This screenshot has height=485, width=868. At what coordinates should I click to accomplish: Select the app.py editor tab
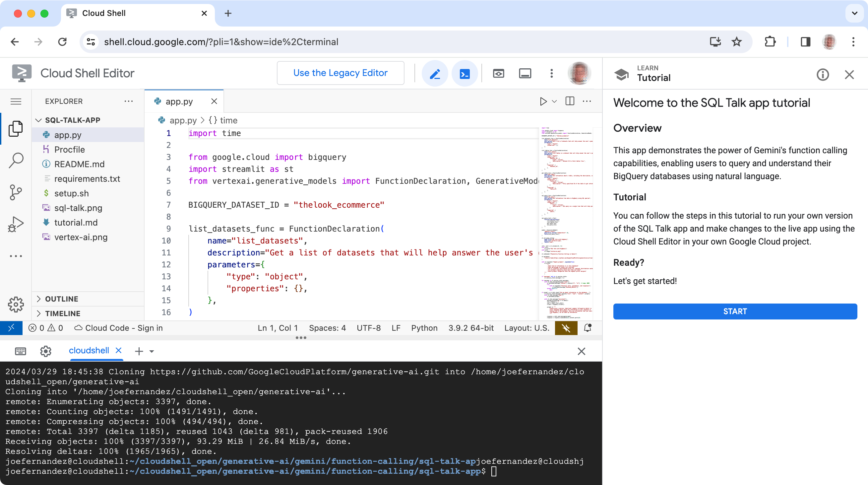(179, 101)
